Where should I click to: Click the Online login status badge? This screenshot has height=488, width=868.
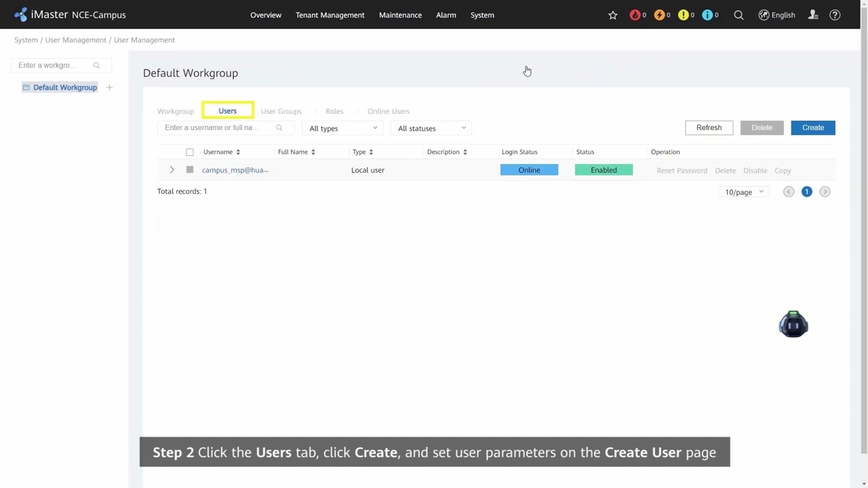coord(529,170)
